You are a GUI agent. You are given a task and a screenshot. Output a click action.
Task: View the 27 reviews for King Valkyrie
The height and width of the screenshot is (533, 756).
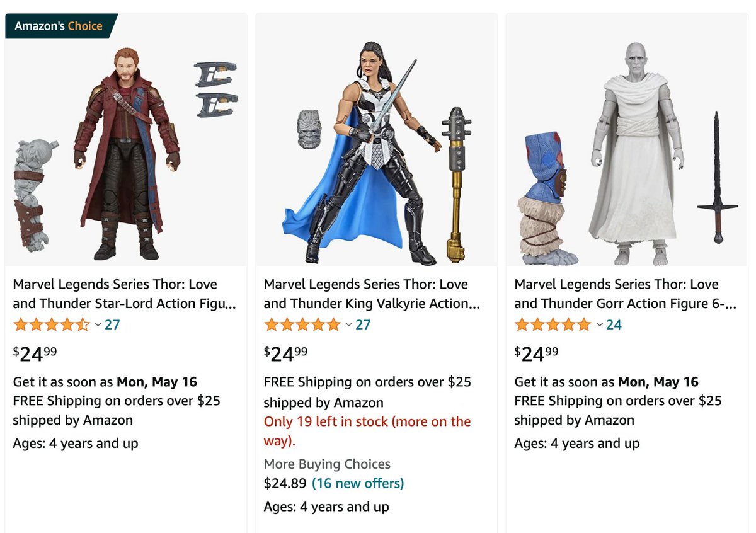point(363,325)
